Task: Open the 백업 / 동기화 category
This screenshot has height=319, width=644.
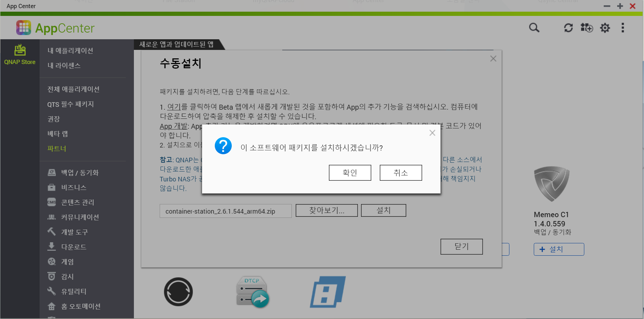Action: [80, 173]
